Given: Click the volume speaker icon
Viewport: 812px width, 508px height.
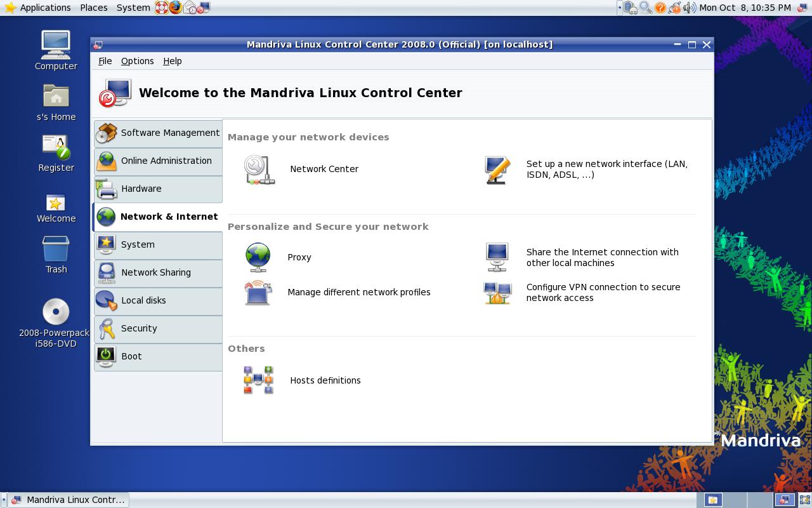Looking at the screenshot, I should [690, 8].
